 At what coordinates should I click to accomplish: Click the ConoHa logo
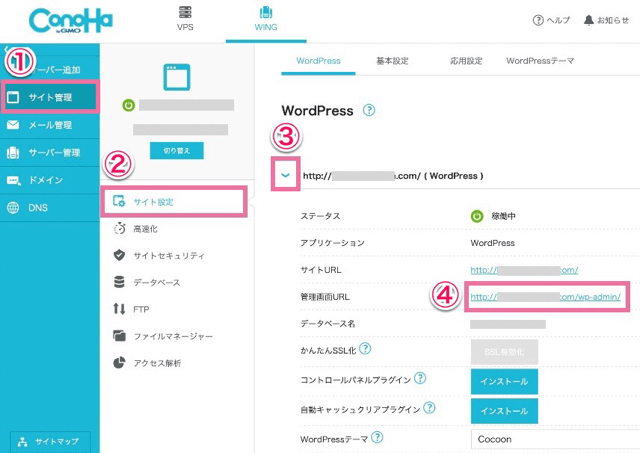point(71,21)
